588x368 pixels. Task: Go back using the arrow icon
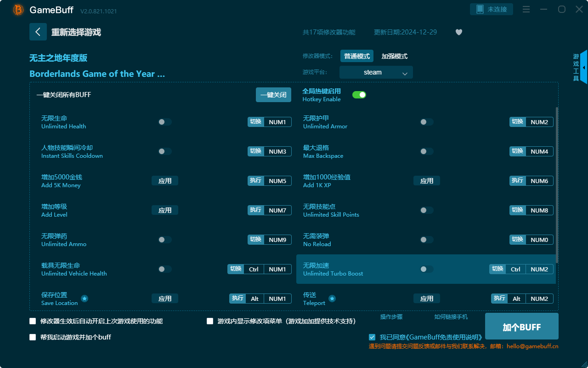(x=38, y=32)
